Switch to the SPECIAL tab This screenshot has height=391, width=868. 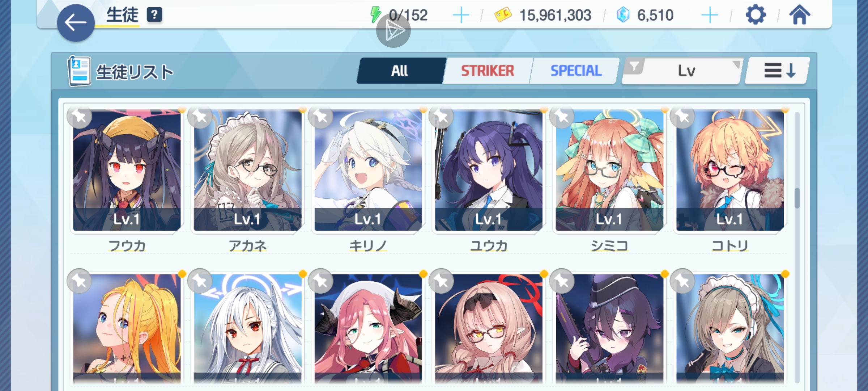click(576, 71)
